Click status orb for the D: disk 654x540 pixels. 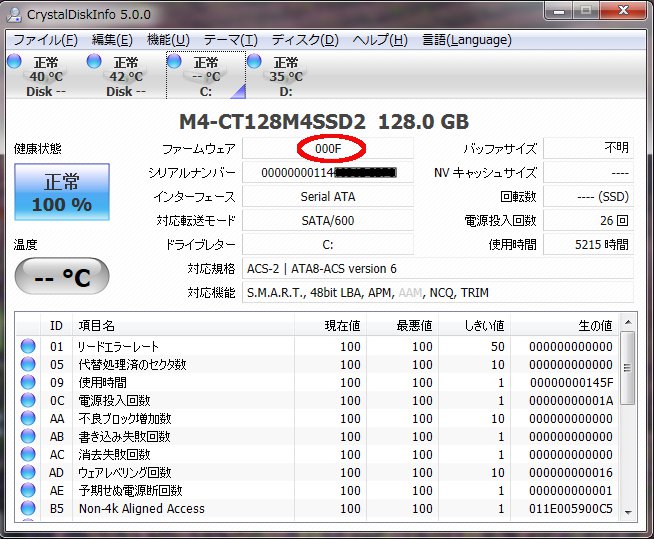[254, 61]
